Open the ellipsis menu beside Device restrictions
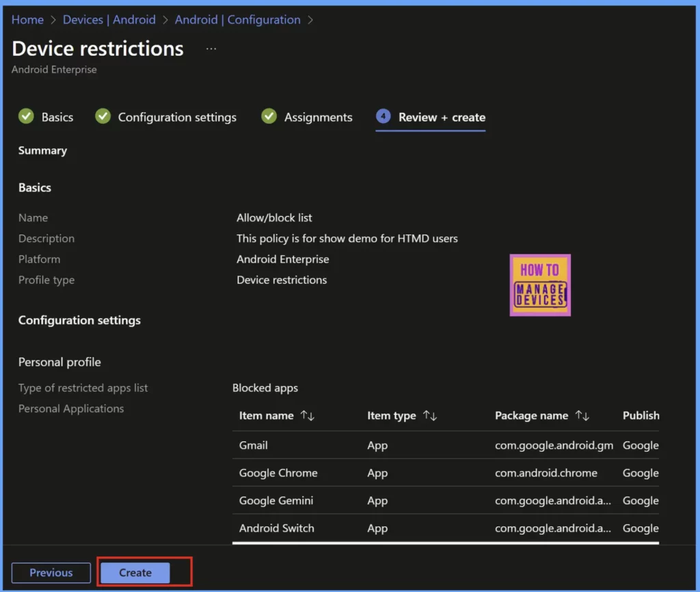The height and width of the screenshot is (592, 700). click(x=211, y=49)
